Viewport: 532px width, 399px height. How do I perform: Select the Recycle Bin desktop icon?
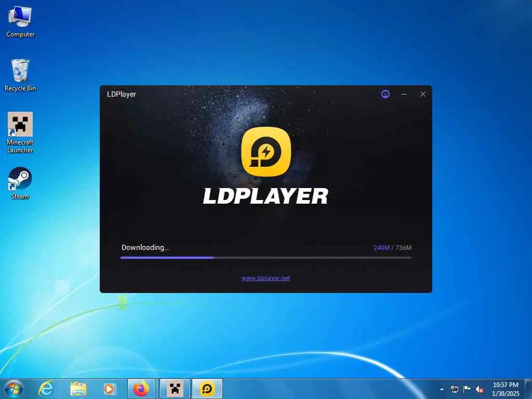click(20, 75)
